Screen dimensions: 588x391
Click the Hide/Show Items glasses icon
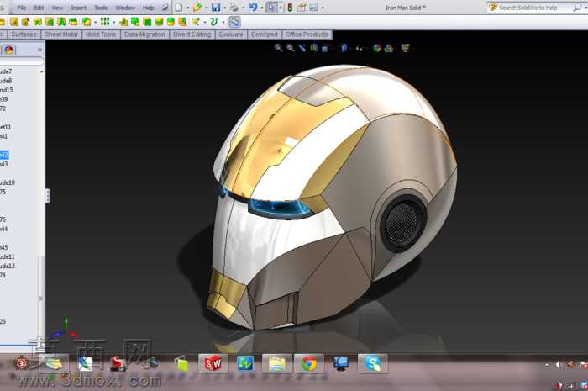pyautogui.click(x=360, y=48)
